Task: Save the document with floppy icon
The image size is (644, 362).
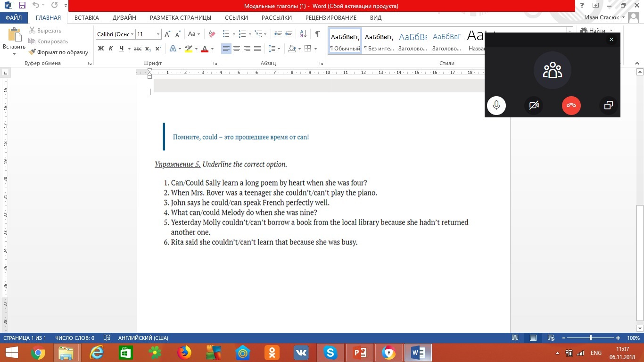Action: coord(22,6)
